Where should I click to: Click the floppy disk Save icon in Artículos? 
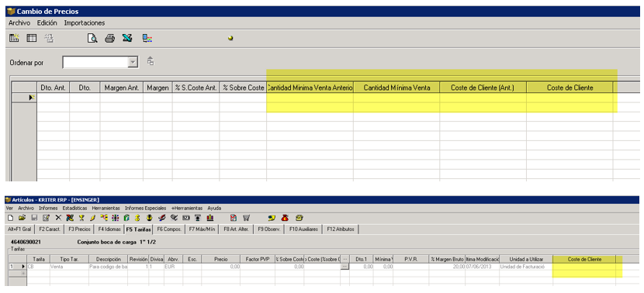(34, 218)
